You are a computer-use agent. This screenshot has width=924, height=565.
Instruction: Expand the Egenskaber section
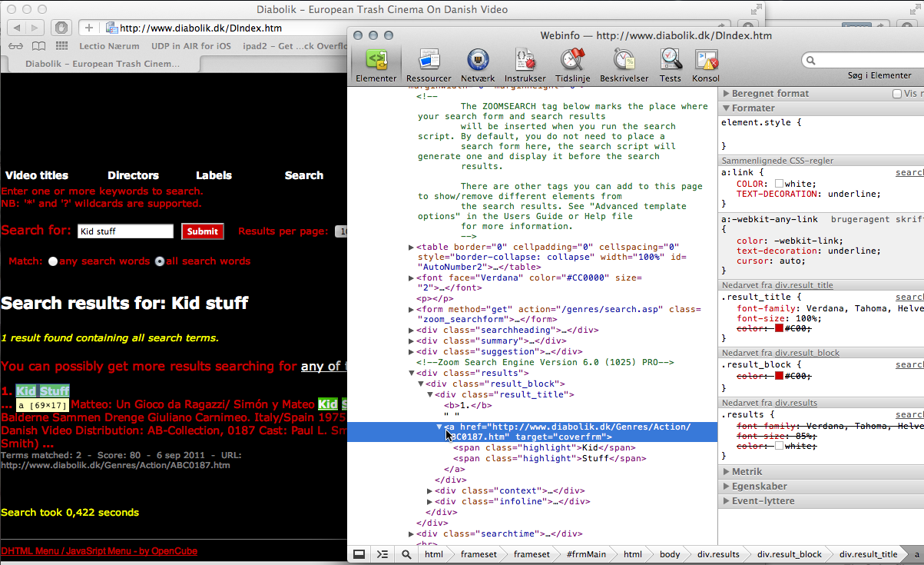[x=727, y=487]
